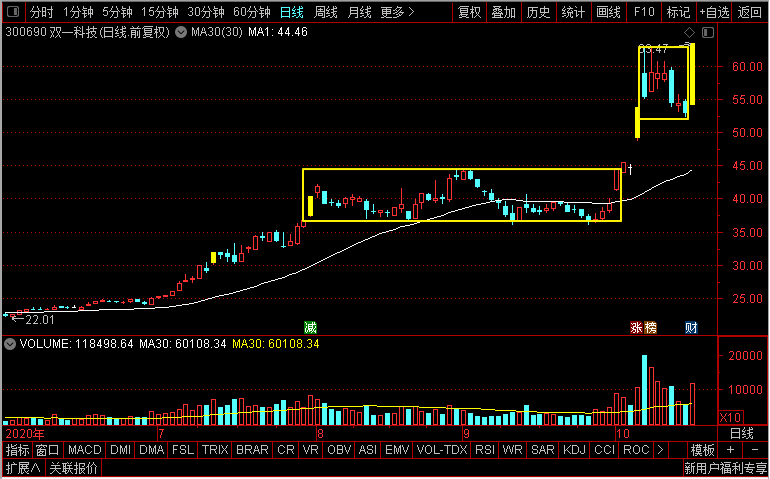The image size is (770, 479).
Task: Select the ASI indicator
Action: 368,450
